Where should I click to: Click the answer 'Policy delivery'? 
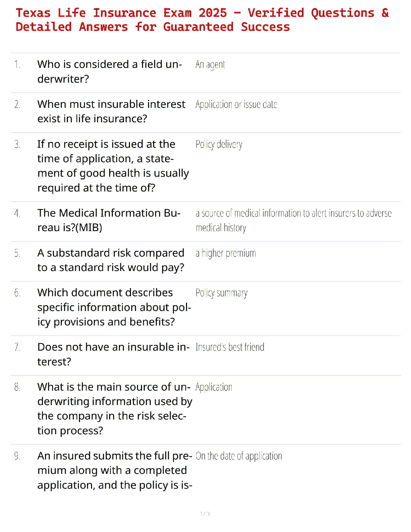click(219, 144)
